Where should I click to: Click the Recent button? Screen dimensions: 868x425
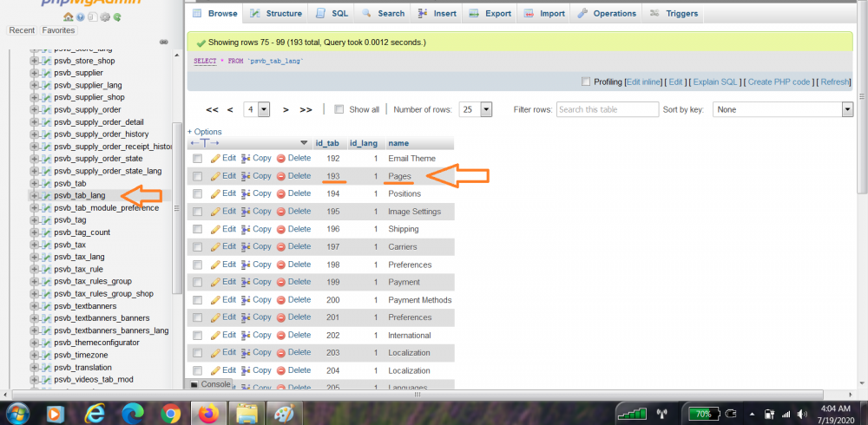(23, 30)
